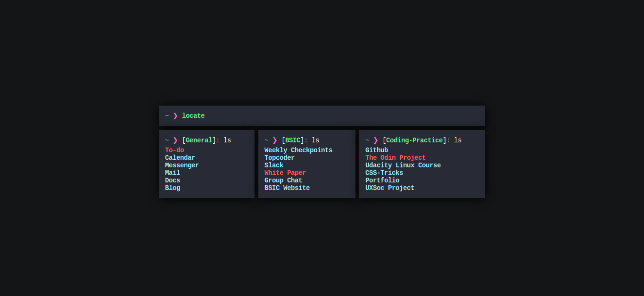Click the ls text after [General]
644x296 pixels.
(227, 140)
